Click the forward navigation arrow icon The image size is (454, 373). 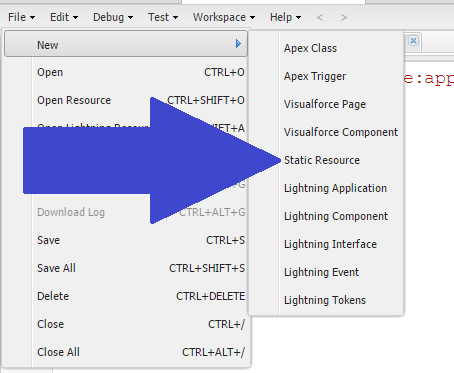(344, 17)
